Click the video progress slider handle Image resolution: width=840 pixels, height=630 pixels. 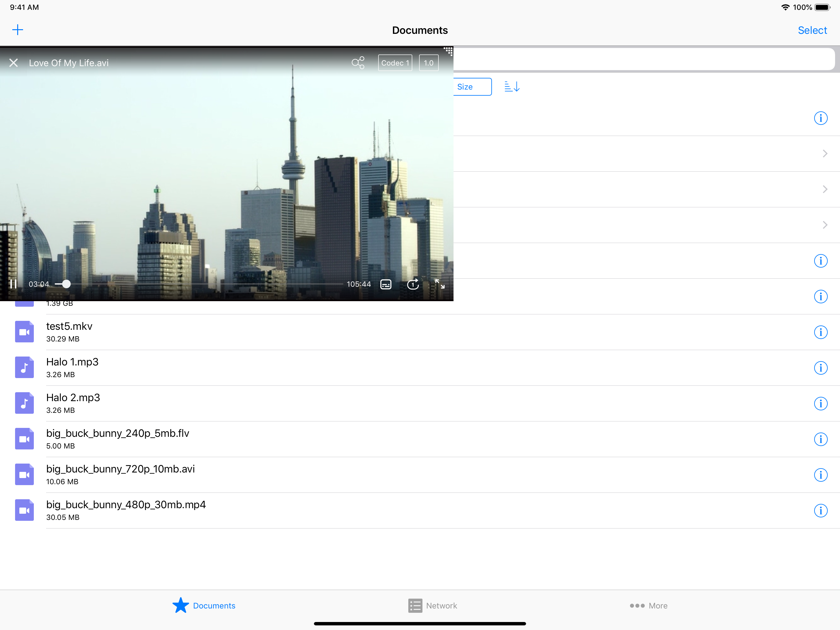pos(66,284)
